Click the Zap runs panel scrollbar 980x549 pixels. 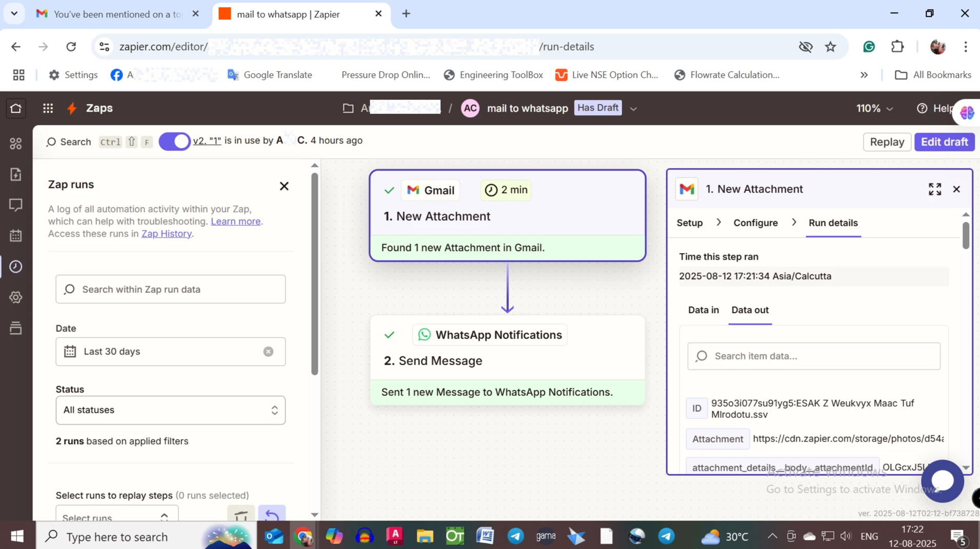pyautogui.click(x=315, y=274)
